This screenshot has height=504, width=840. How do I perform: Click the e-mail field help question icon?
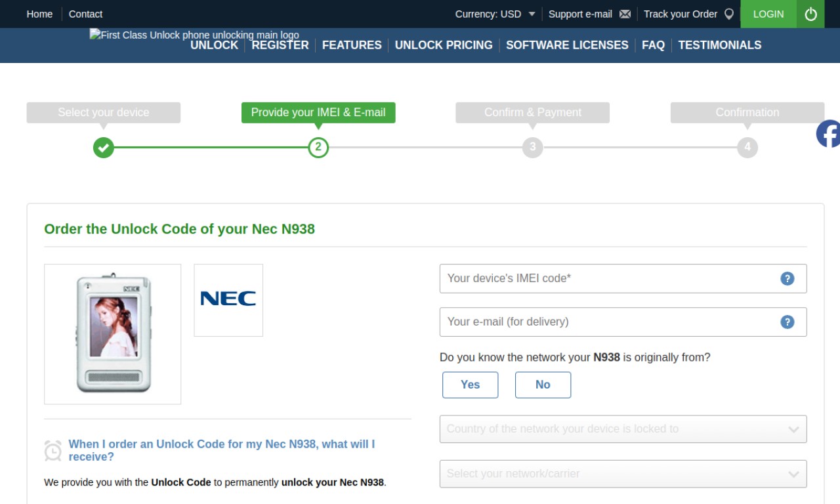pyautogui.click(x=787, y=322)
